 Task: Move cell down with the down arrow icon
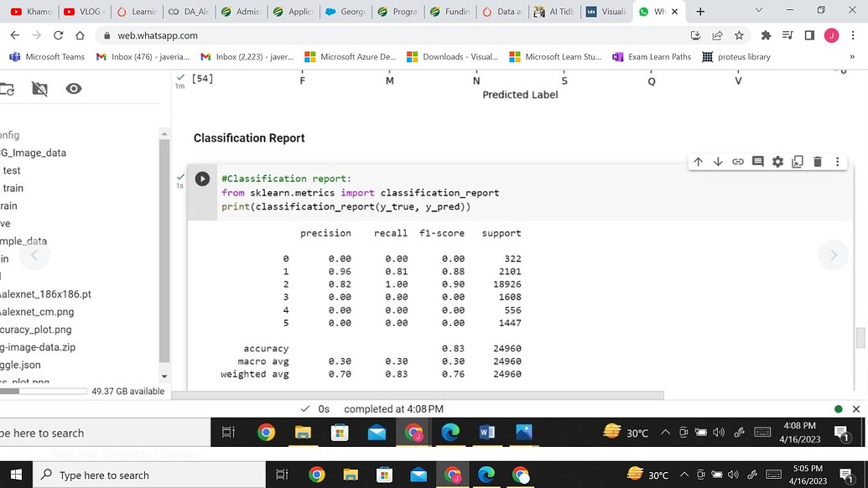coord(718,162)
